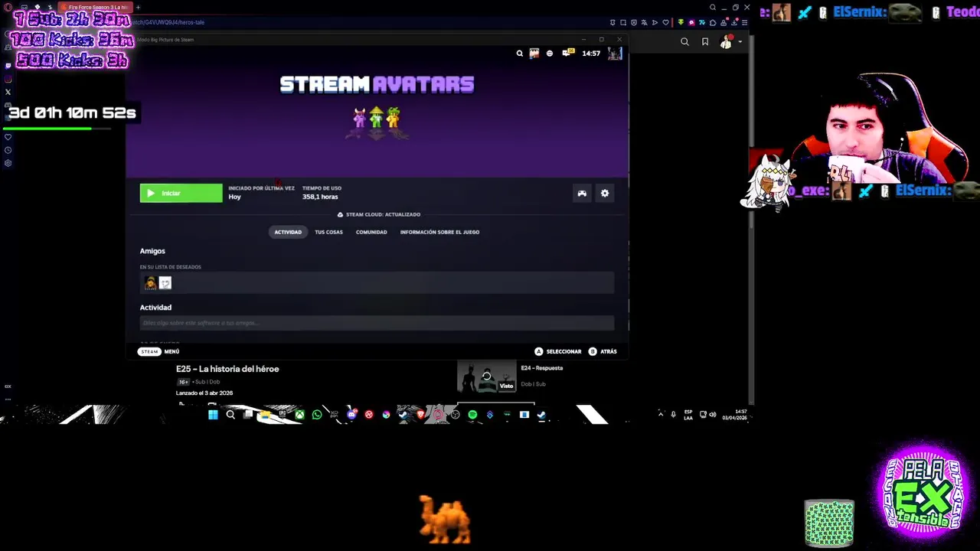Image resolution: width=980 pixels, height=551 pixels.
Task: Click the ESP LAA keyboard language indicator
Action: point(688,414)
